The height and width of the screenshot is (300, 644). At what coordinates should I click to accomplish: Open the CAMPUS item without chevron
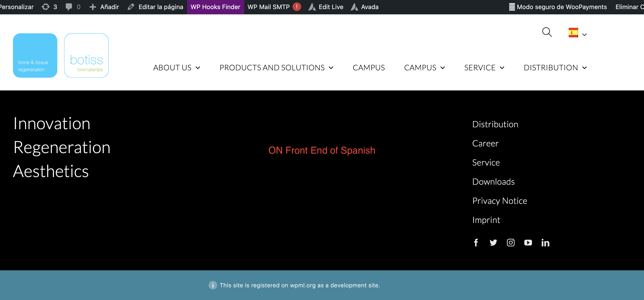pos(369,68)
